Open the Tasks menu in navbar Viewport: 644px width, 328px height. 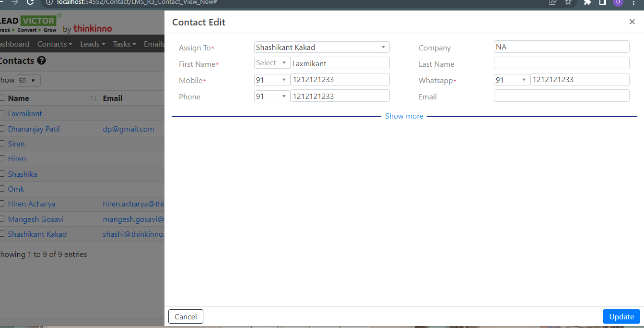(x=124, y=44)
